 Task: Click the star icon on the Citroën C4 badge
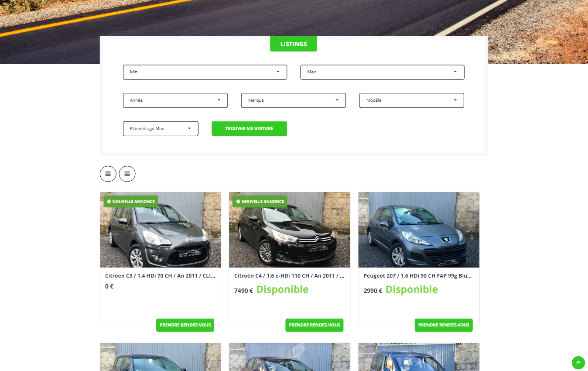[238, 202]
